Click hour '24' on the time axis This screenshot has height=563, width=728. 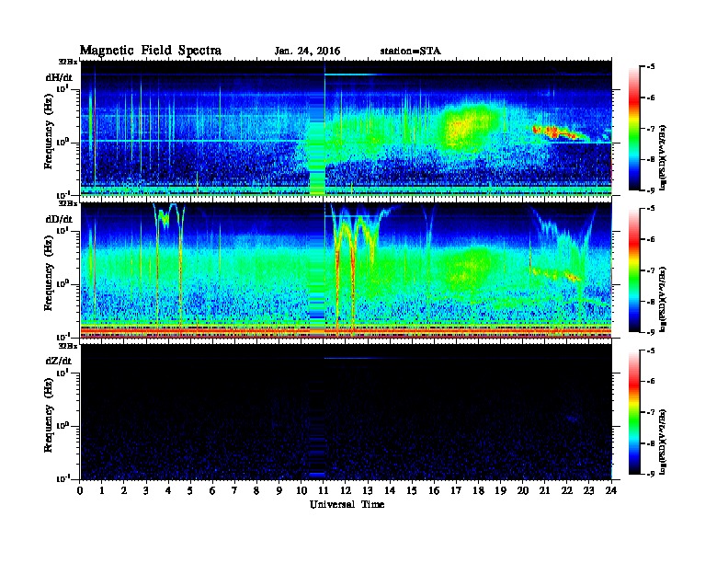(611, 491)
